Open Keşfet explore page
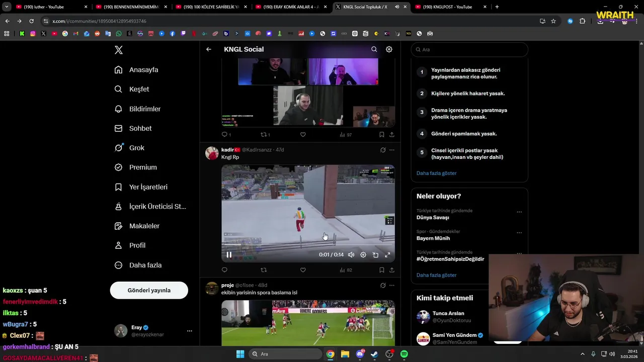This screenshot has height=362, width=644. [x=132, y=89]
